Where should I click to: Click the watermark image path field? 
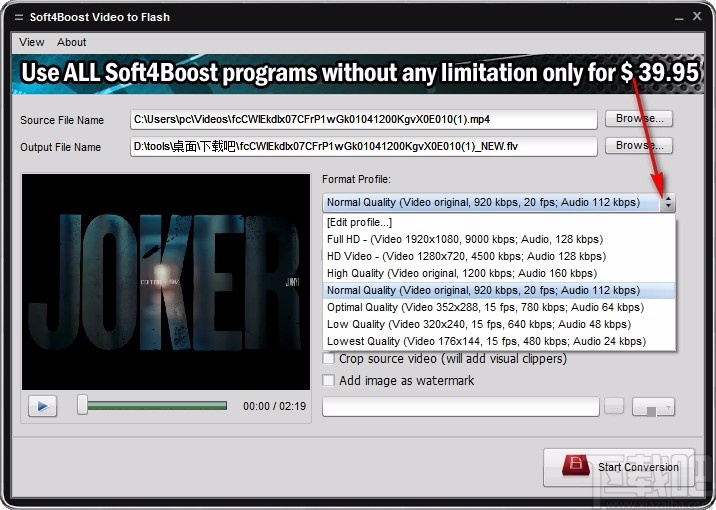tap(461, 406)
